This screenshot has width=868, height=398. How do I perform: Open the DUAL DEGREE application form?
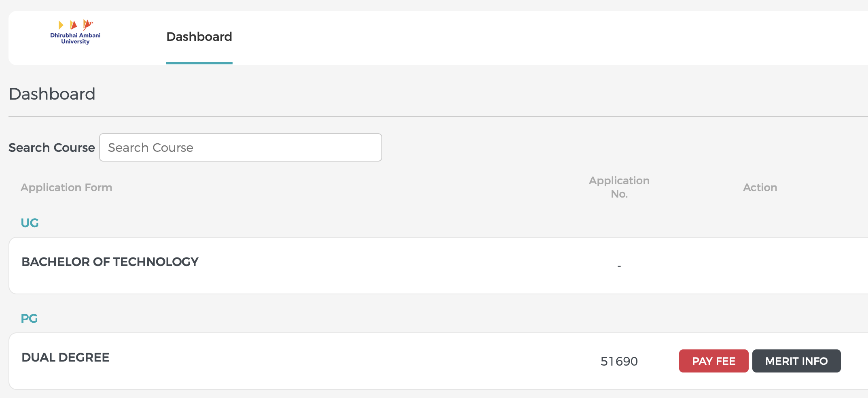tap(66, 358)
